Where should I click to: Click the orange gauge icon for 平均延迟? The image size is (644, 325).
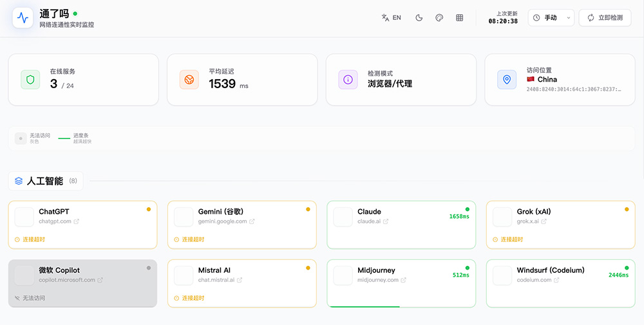[x=189, y=80]
